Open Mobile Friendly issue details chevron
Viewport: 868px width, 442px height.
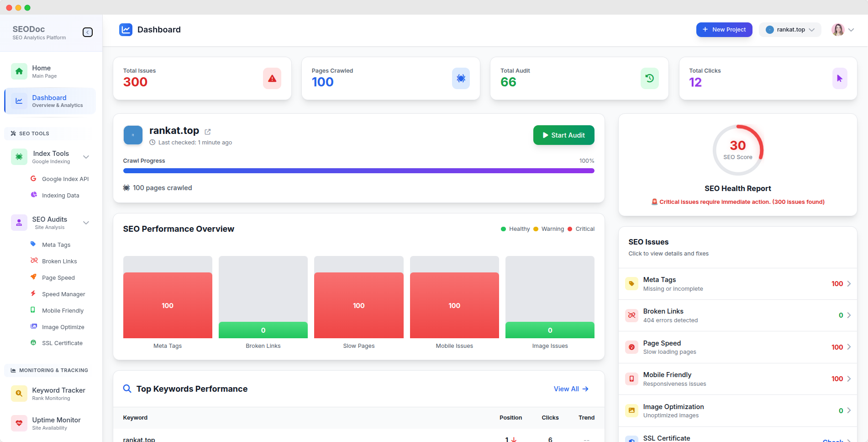pyautogui.click(x=849, y=379)
